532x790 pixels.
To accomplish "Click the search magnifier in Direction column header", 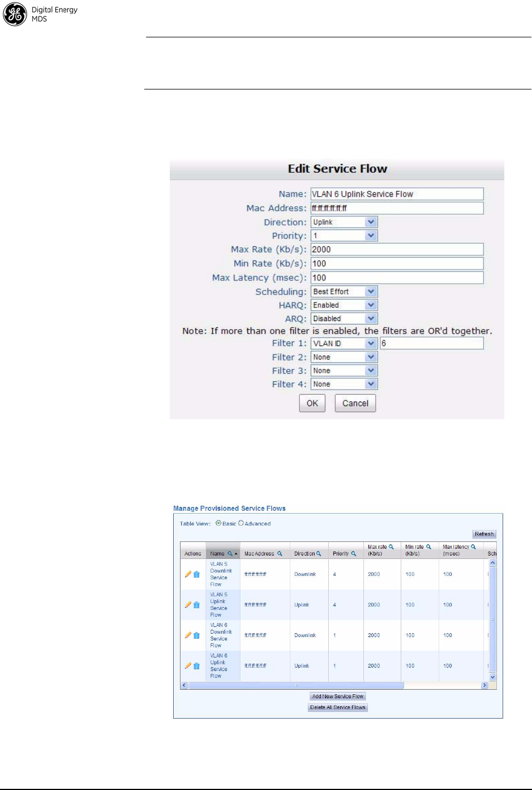I will (319, 553).
